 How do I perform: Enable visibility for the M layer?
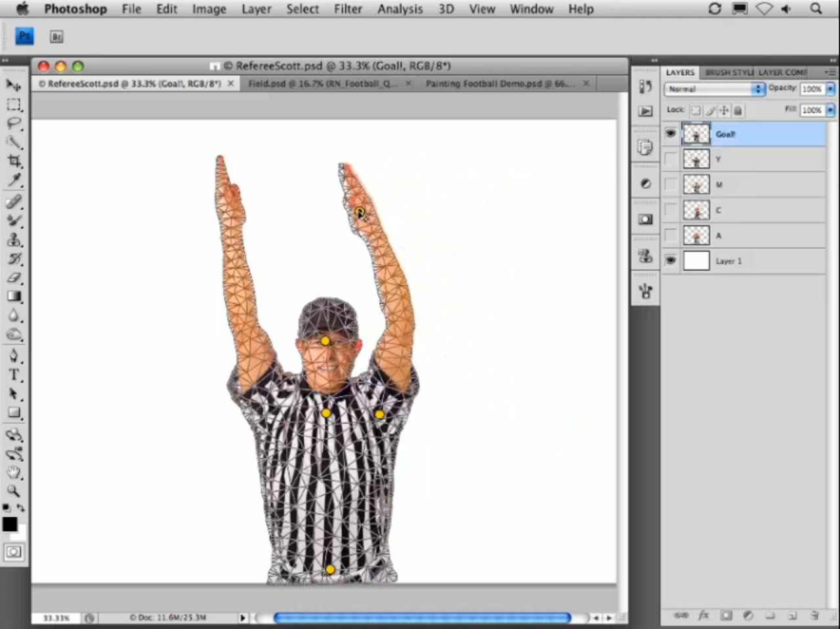[x=670, y=184]
